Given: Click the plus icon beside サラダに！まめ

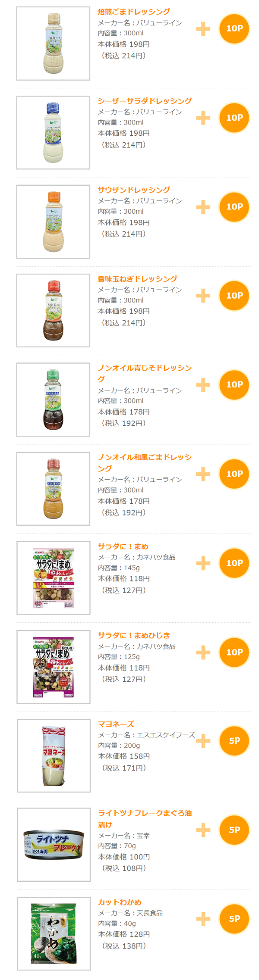Looking at the screenshot, I should coord(203,563).
